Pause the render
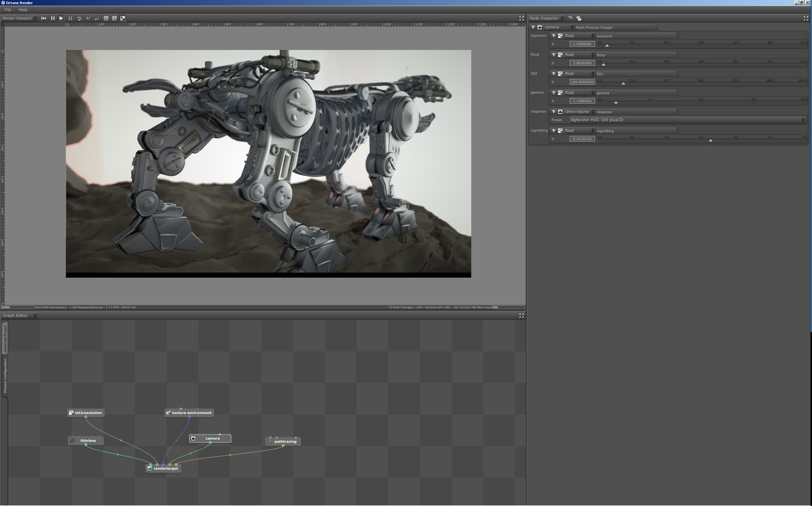 pos(53,18)
